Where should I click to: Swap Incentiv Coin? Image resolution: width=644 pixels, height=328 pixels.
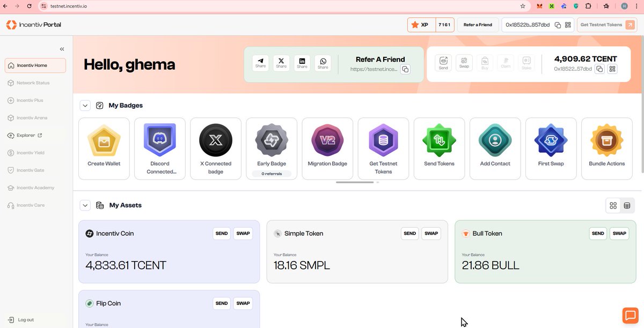(243, 233)
